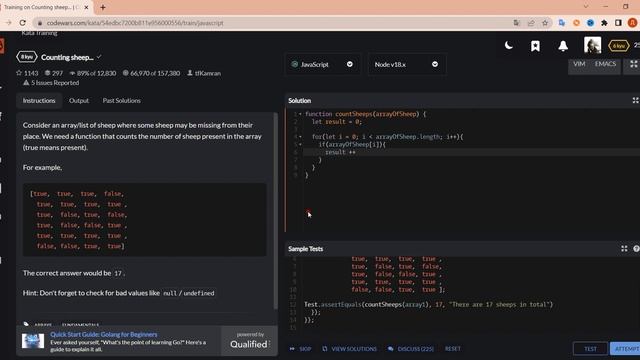This screenshot has height=360, width=640.
Task: Expand the Sample Tests panel to fullscreen
Action: coord(624,249)
